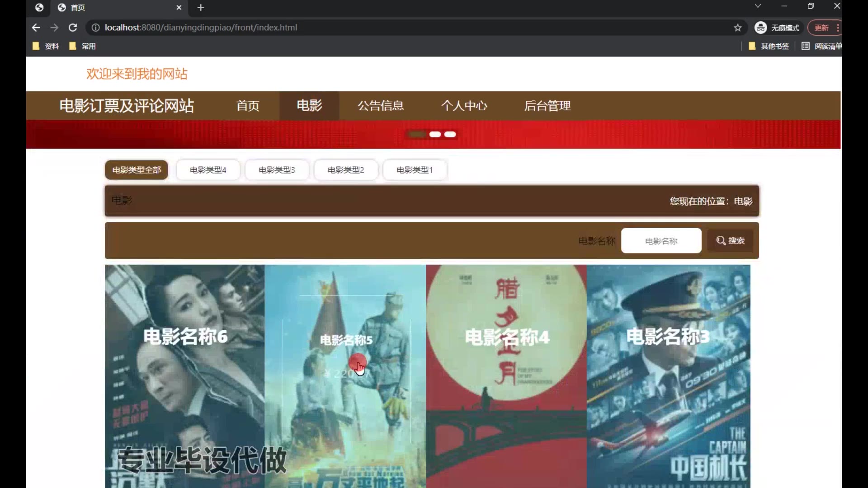Bookmark page with the star icon
868x488 pixels.
coord(738,28)
